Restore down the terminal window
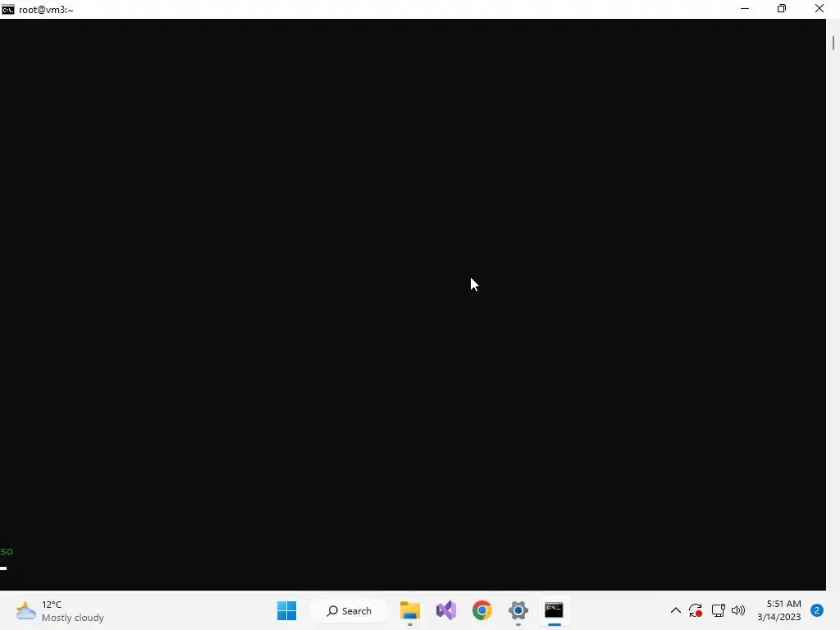The image size is (840, 630). pos(782,8)
